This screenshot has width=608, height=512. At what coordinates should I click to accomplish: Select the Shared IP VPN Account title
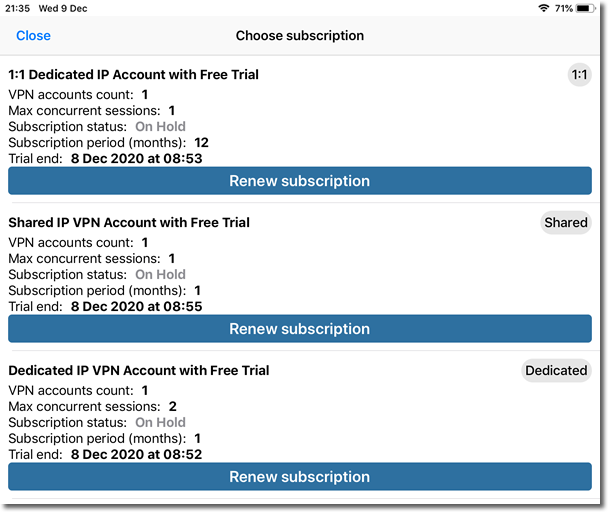click(x=129, y=222)
